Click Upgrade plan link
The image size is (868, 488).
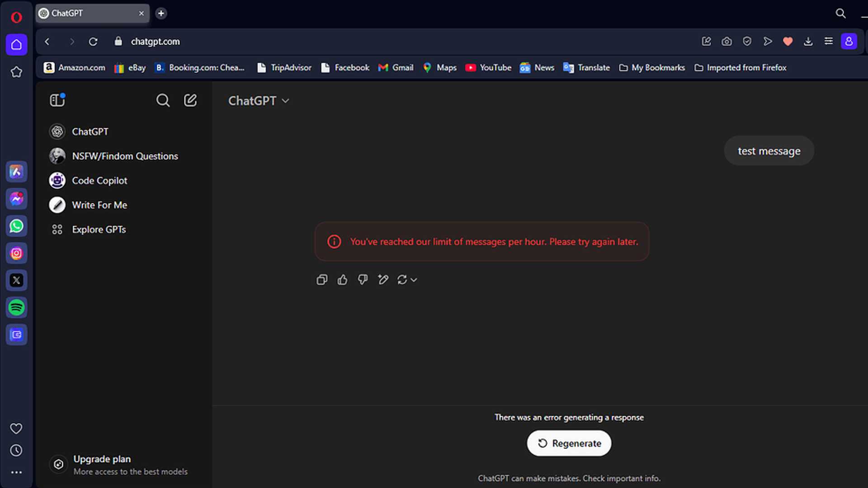[102, 459]
